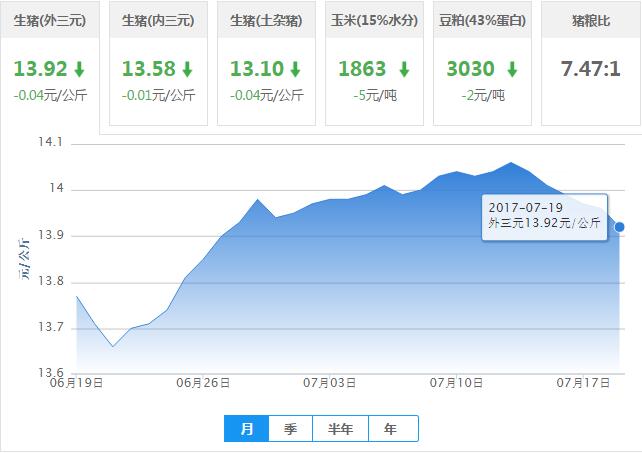Click the 07月03日 x-axis label
Screen dimensions: 642x454
pos(329,383)
